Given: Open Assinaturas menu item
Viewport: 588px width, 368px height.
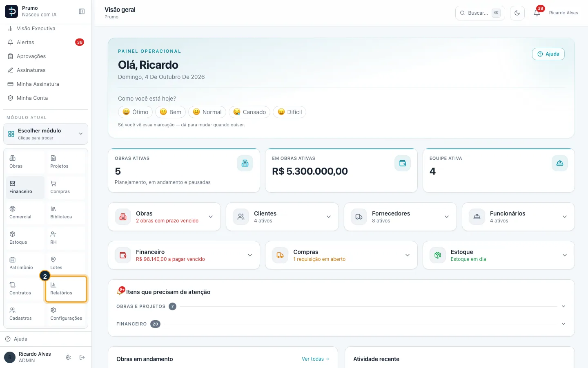Looking at the screenshot, I should click(46, 70).
